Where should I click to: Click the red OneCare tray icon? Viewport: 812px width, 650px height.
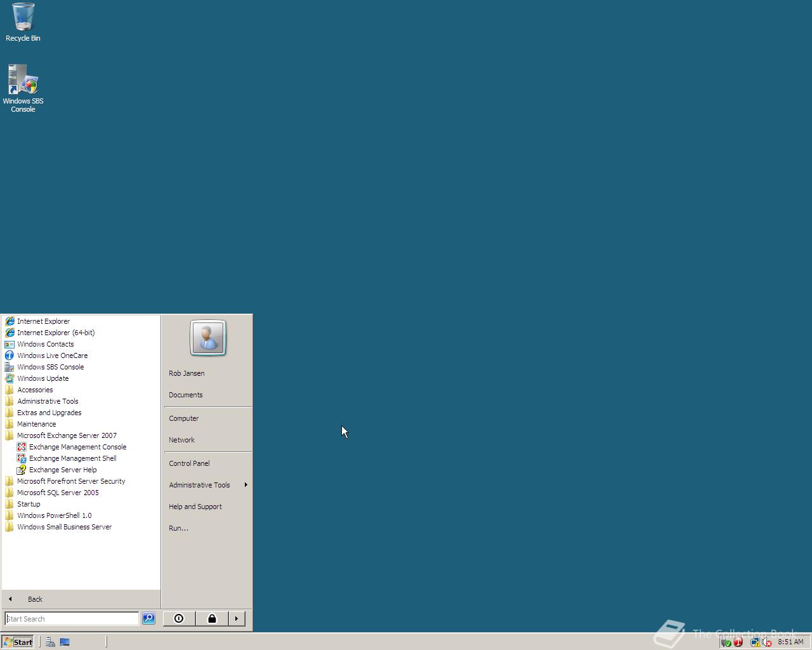click(x=738, y=642)
